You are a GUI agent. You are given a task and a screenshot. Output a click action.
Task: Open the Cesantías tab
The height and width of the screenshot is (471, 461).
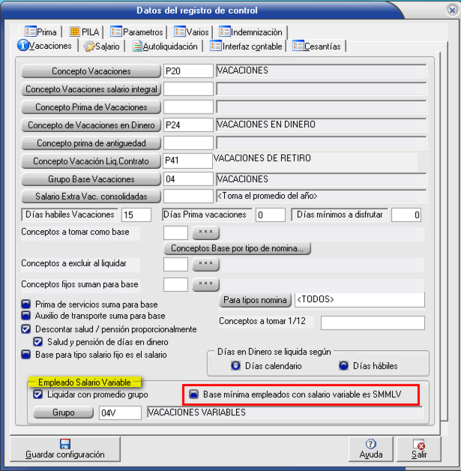(x=317, y=46)
